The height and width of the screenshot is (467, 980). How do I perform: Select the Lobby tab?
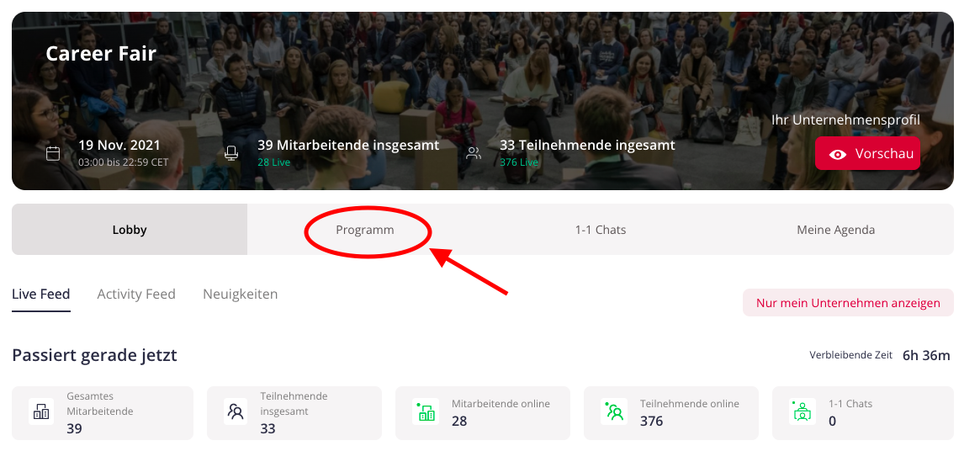130,230
